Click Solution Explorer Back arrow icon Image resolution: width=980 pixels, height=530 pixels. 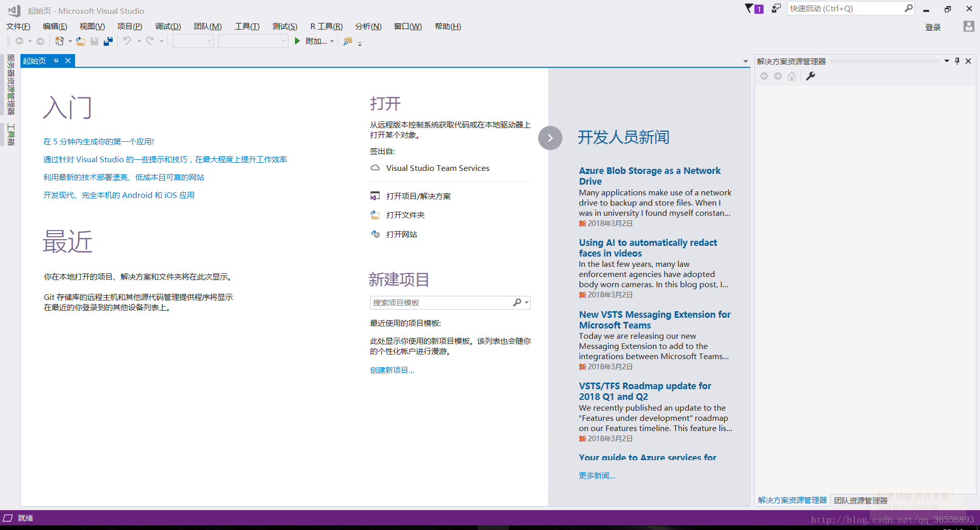click(764, 76)
